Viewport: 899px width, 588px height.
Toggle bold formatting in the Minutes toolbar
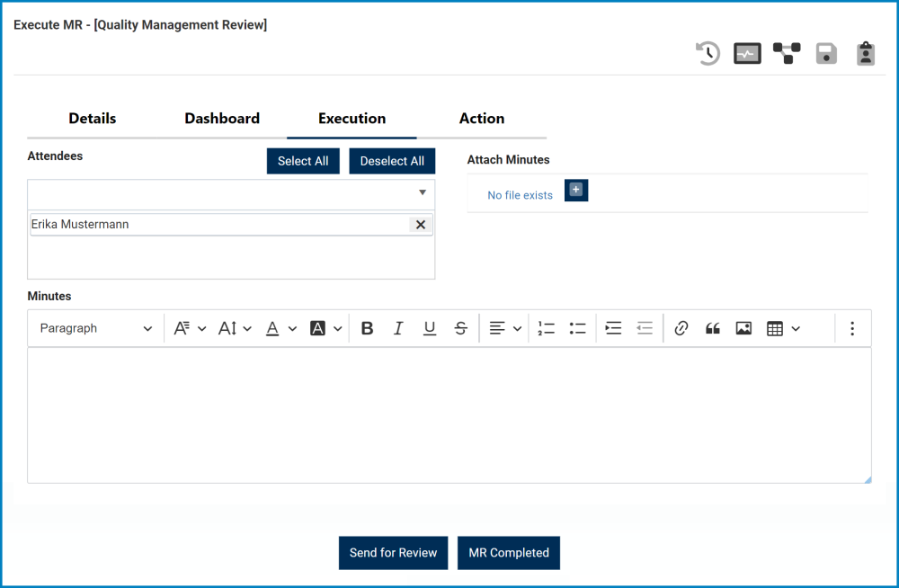tap(367, 328)
